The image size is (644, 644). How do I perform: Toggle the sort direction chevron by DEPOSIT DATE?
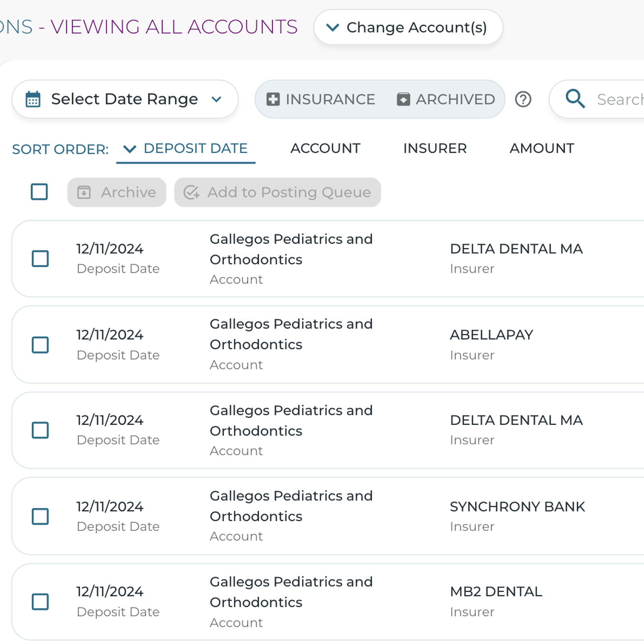point(130,149)
